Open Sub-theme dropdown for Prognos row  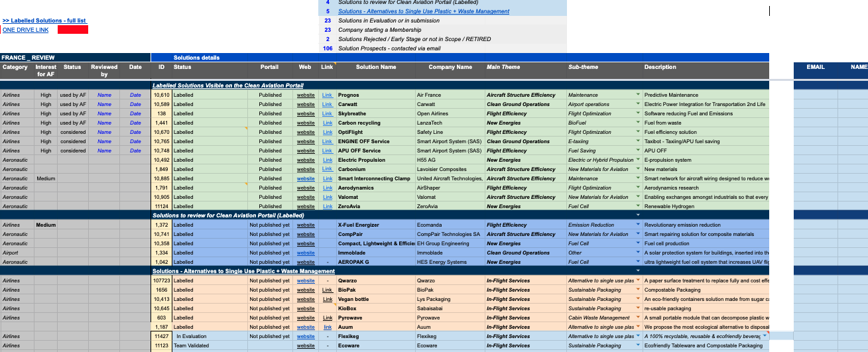[638, 95]
